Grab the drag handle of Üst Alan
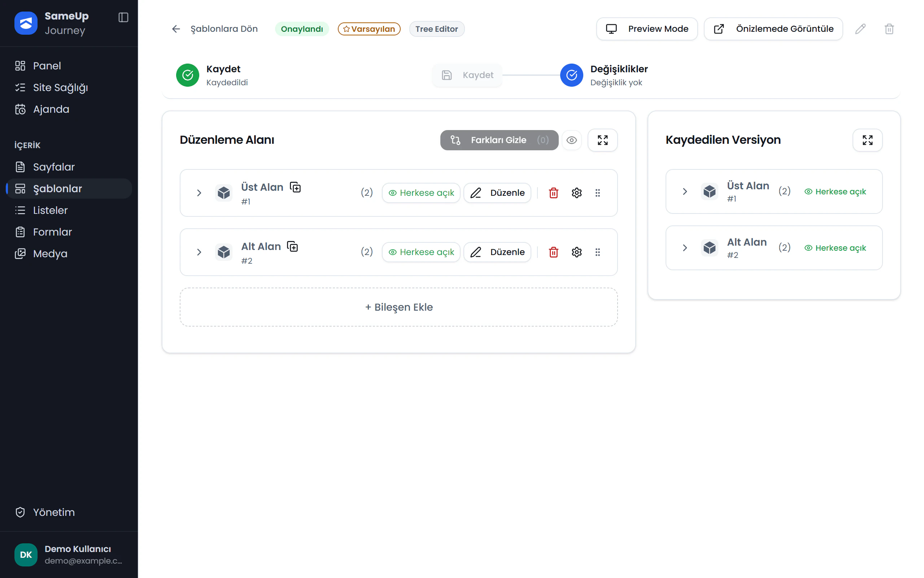This screenshot has height=578, width=924. pyautogui.click(x=598, y=193)
